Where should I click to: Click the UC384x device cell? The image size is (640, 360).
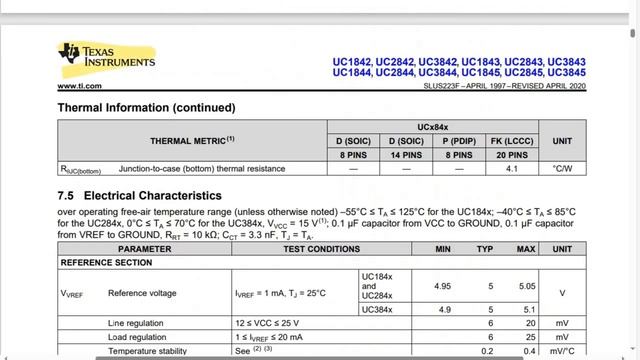coord(385,309)
